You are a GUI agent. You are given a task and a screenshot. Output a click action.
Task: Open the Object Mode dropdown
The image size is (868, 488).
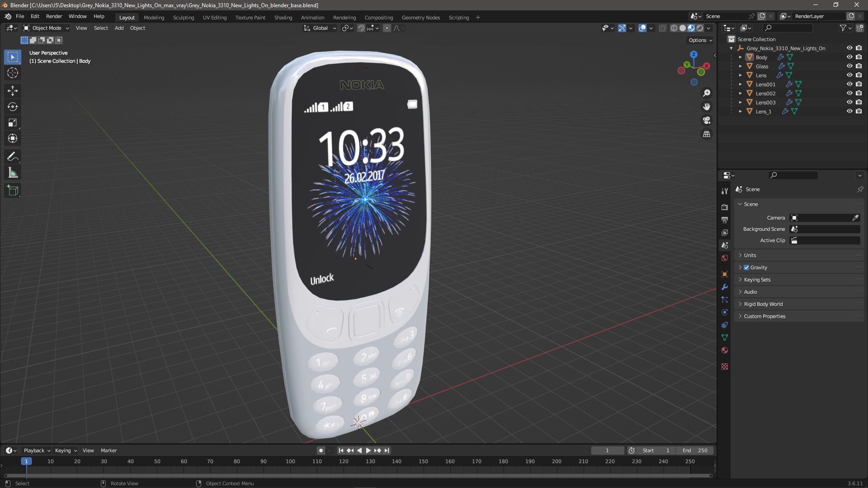click(46, 28)
